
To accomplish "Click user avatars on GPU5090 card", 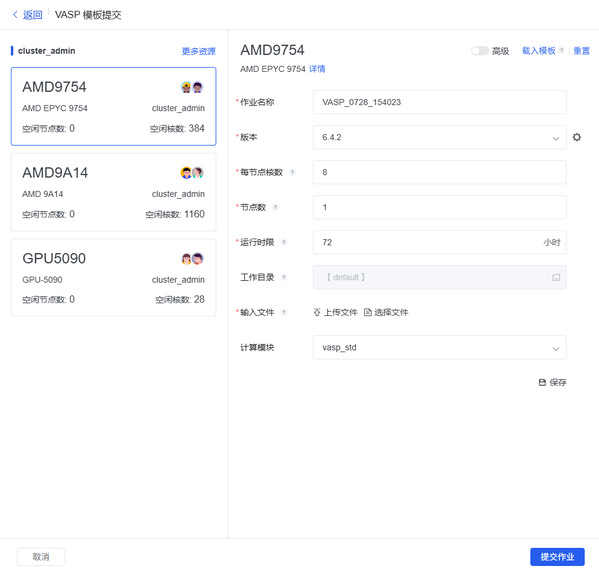I will tap(192, 259).
